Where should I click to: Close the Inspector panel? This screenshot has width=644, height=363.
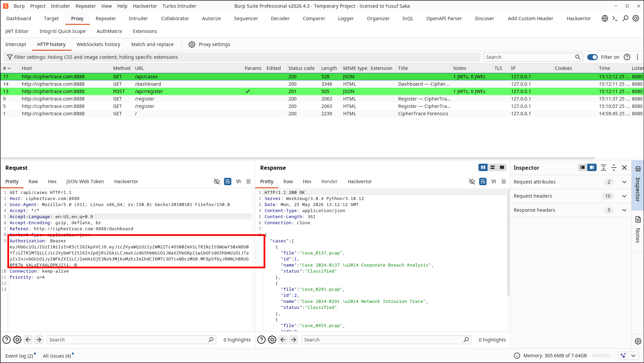coord(624,167)
